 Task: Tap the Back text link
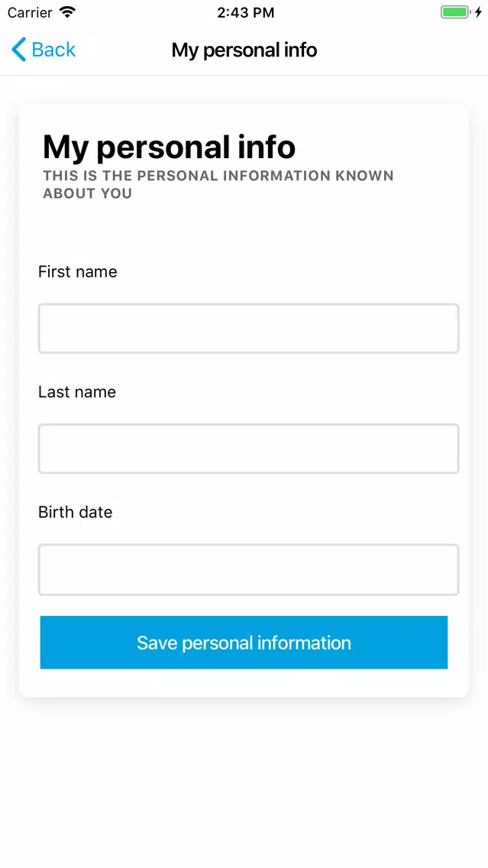pos(53,50)
